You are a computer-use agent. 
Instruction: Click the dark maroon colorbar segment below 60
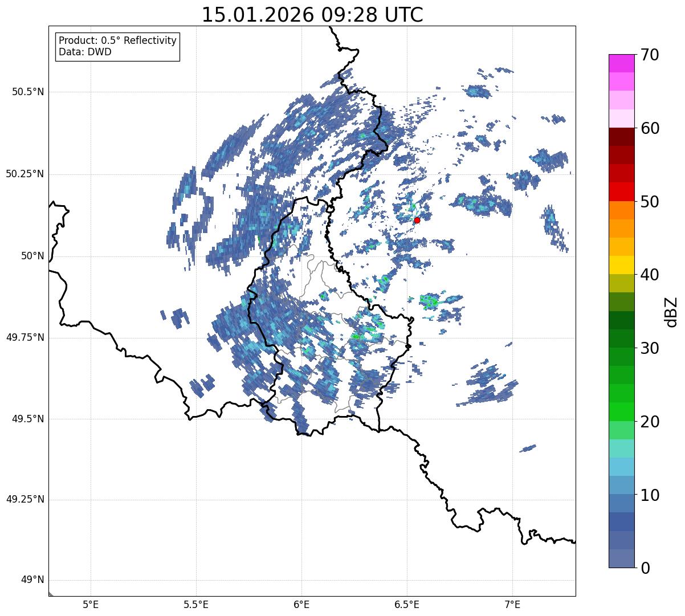pyautogui.click(x=621, y=137)
